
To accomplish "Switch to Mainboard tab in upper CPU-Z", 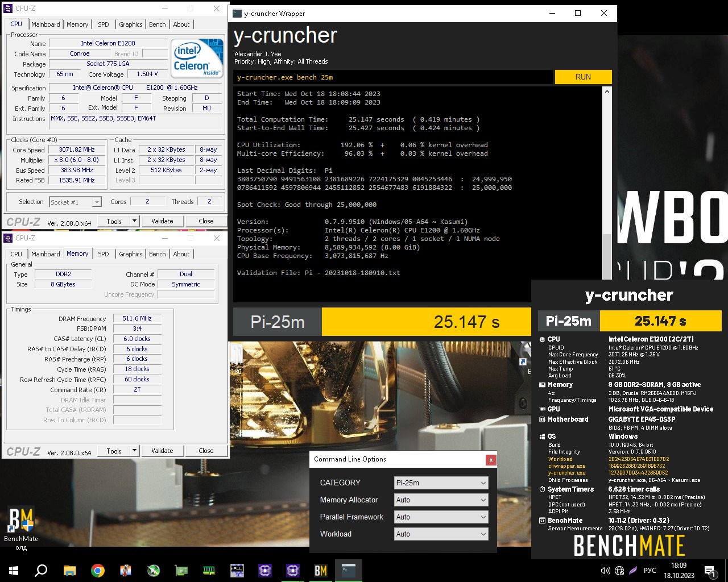I will click(x=45, y=24).
